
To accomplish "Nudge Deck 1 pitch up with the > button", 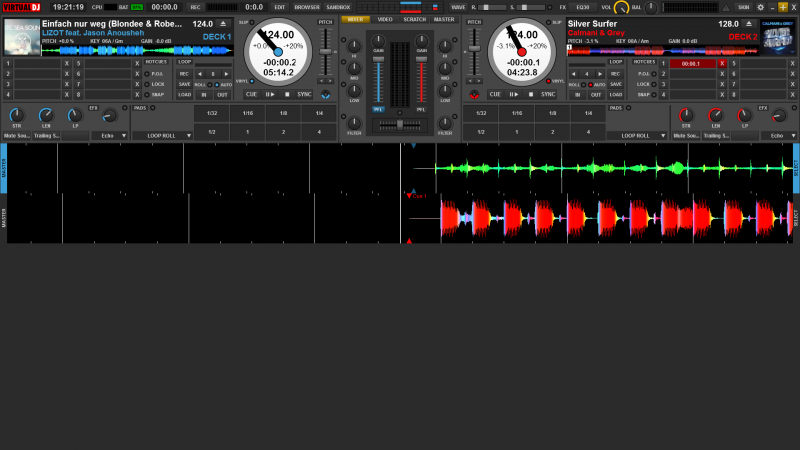I will click(x=330, y=81).
